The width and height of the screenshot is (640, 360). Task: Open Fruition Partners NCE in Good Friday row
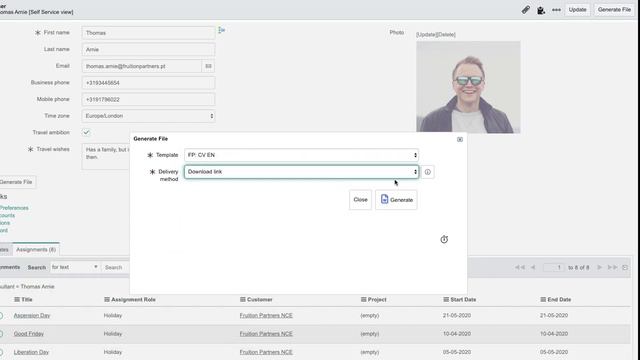point(266,334)
